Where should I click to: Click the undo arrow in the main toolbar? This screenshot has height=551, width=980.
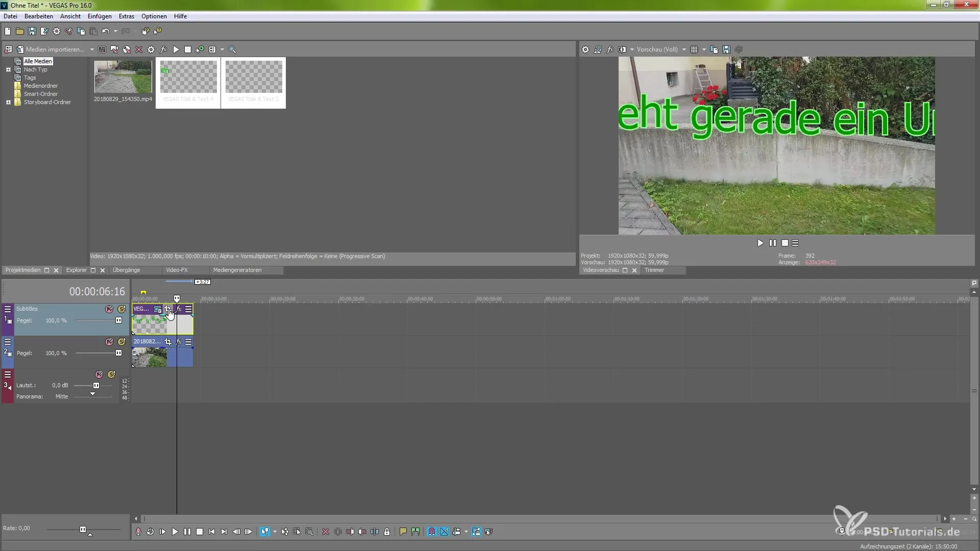(x=106, y=31)
